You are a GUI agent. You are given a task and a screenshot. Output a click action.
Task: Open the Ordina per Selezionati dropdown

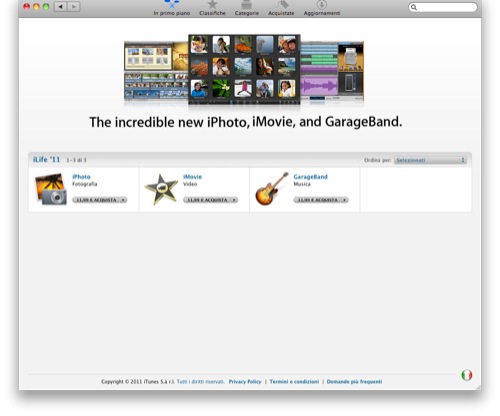pos(430,160)
